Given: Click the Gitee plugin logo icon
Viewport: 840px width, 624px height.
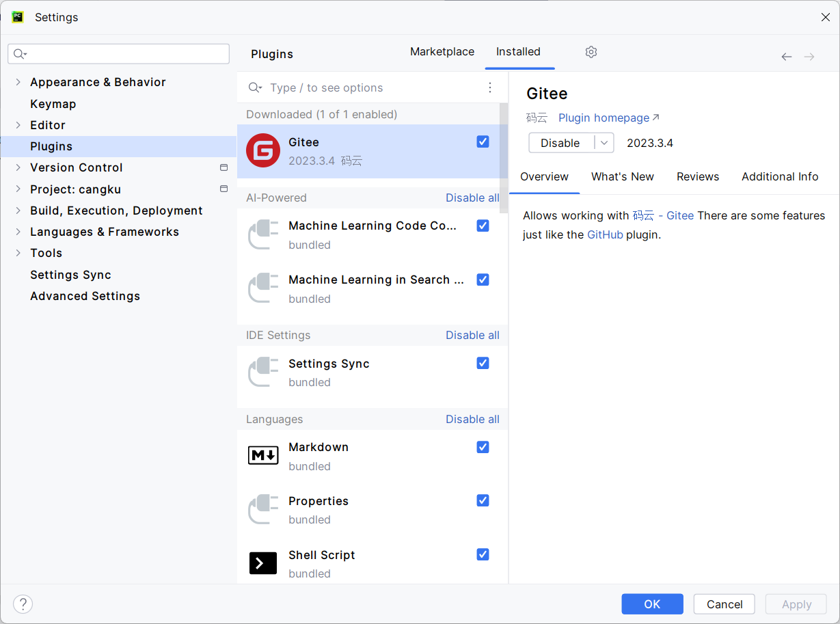Looking at the screenshot, I should [263, 151].
